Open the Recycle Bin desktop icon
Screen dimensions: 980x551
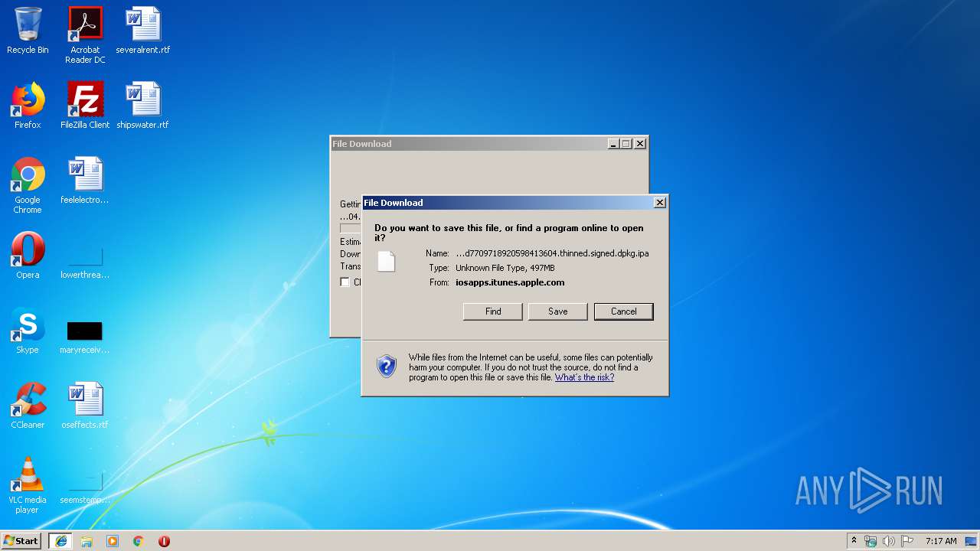click(x=28, y=31)
